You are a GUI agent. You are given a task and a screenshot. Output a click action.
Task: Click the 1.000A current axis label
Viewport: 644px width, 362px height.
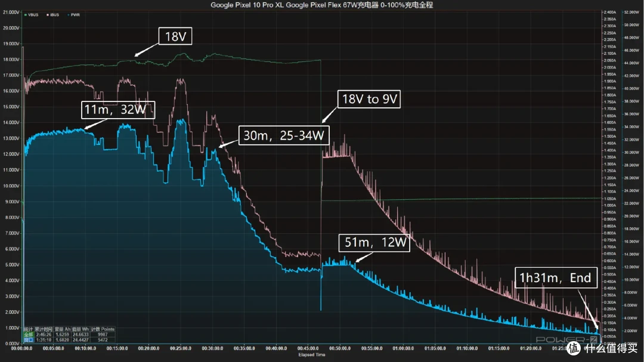(x=609, y=205)
